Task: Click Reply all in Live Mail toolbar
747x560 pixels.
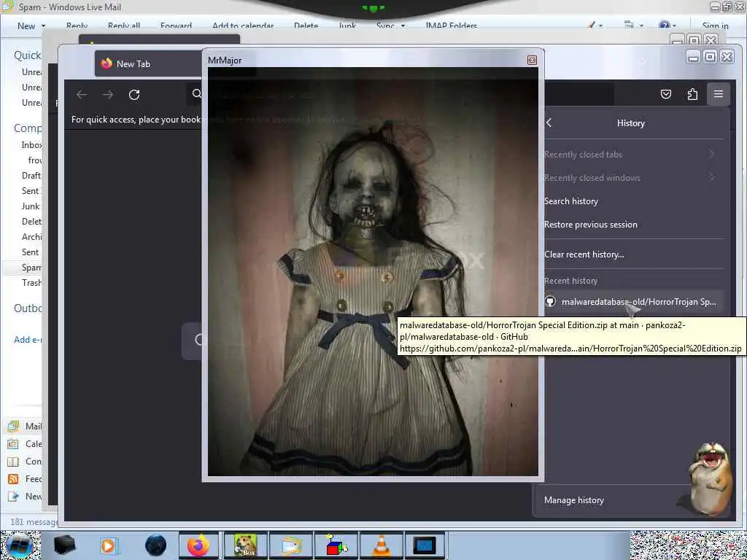Action: pyautogui.click(x=124, y=26)
